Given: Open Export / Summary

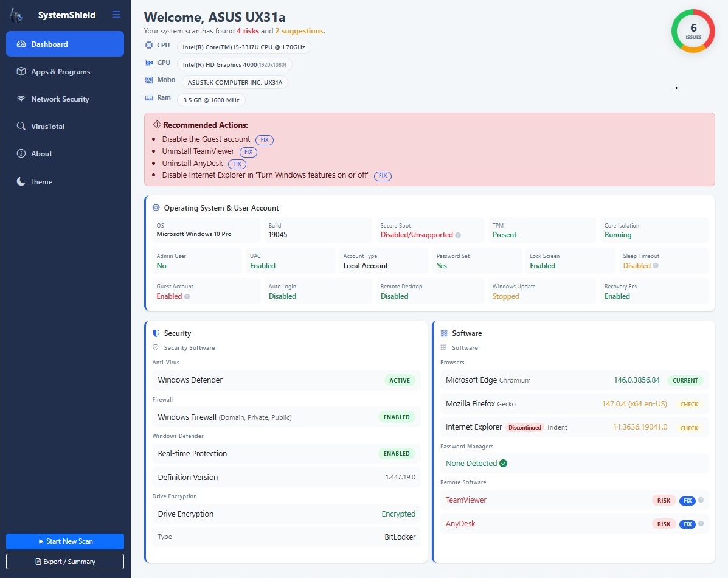Looking at the screenshot, I should 64,561.
